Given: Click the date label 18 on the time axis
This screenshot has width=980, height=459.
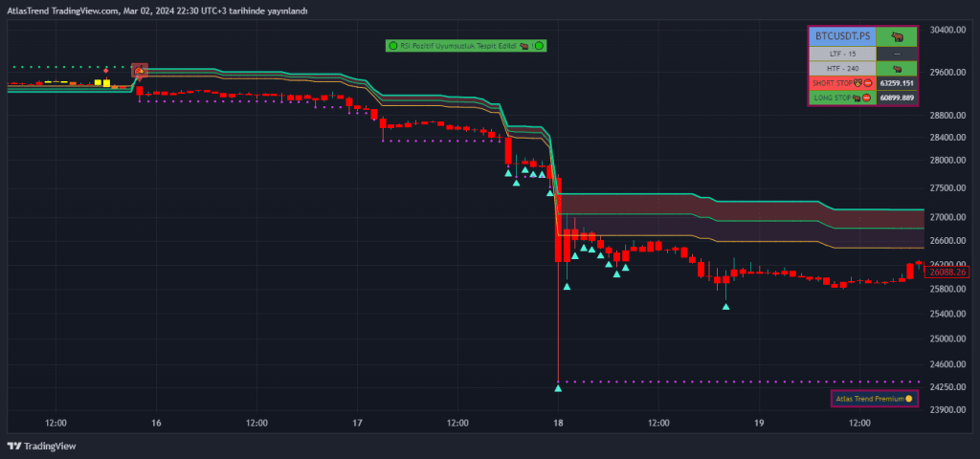Looking at the screenshot, I should [558, 423].
